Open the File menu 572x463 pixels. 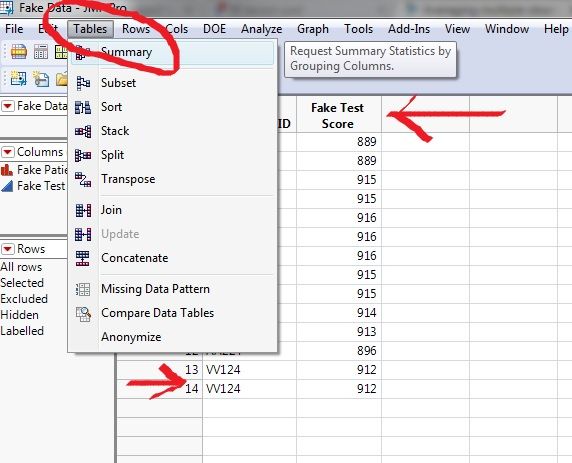pos(14,29)
